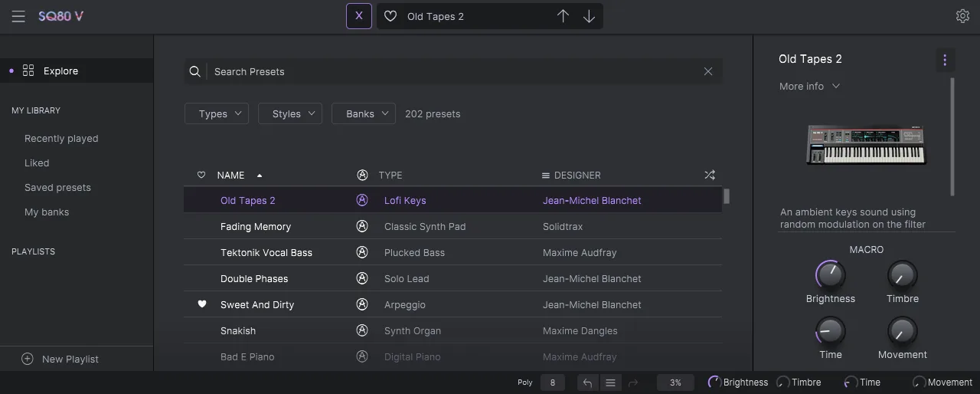Screen dimensions: 980x394
Task: Go to Saved presets section
Action: click(x=57, y=188)
